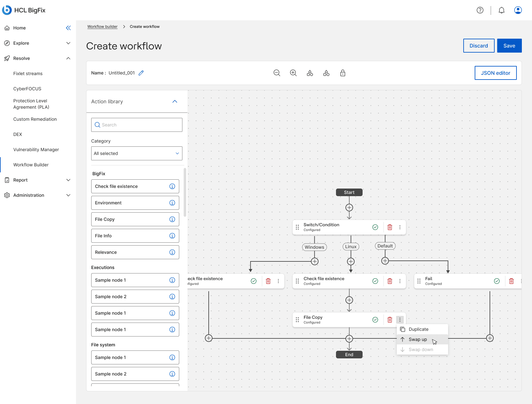Focus the action library Search field

[x=137, y=125]
